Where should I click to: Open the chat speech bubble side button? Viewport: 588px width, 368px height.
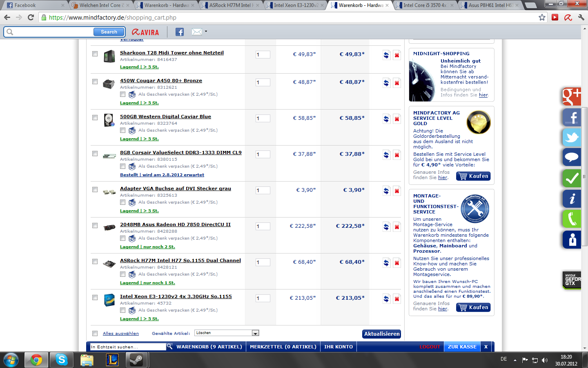pyautogui.click(x=572, y=157)
